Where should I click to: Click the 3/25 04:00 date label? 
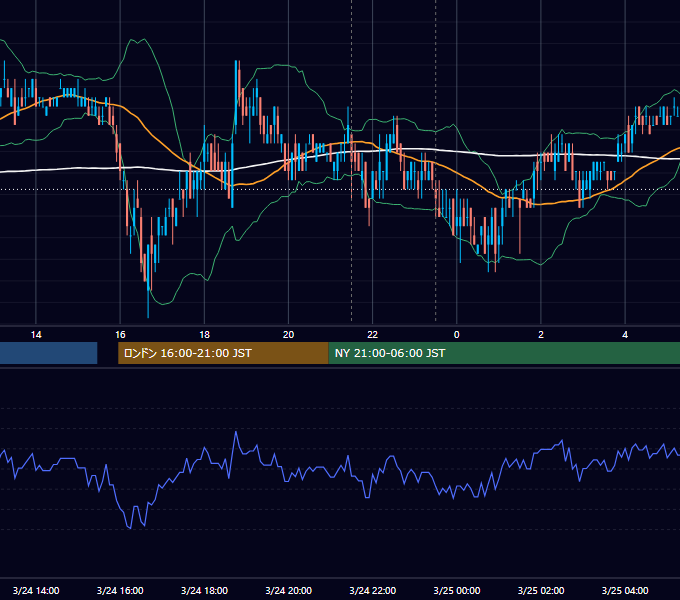coord(625,590)
